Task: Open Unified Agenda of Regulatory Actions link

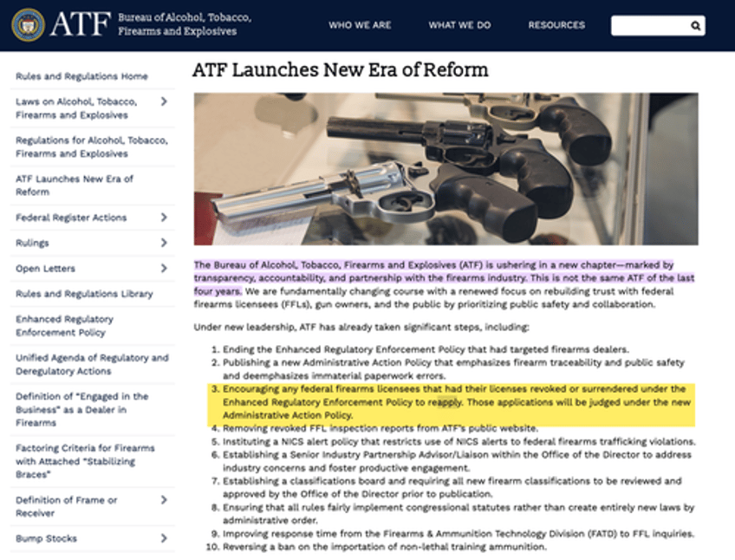Action: (92, 364)
